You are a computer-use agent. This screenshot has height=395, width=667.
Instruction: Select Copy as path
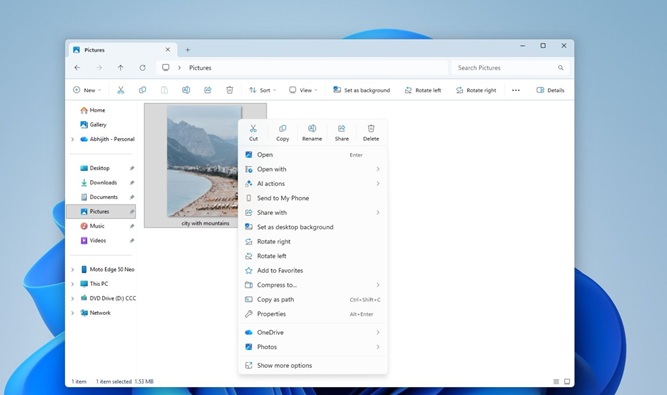tap(313, 299)
